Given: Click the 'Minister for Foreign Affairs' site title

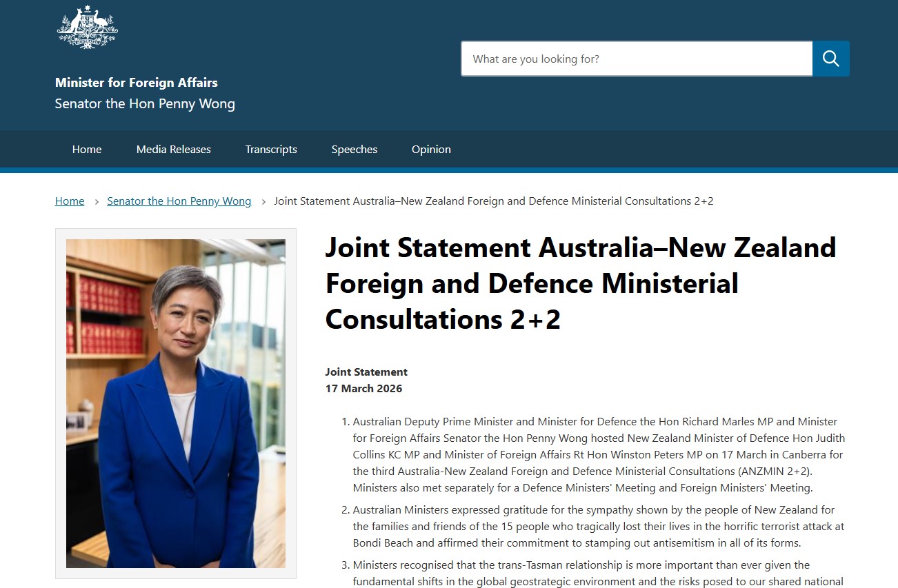Looking at the screenshot, I should [137, 83].
